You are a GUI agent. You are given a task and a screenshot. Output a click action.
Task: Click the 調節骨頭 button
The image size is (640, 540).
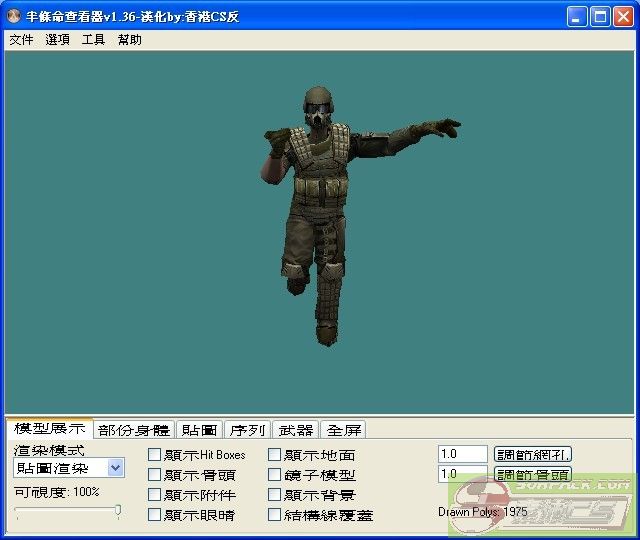click(533, 474)
